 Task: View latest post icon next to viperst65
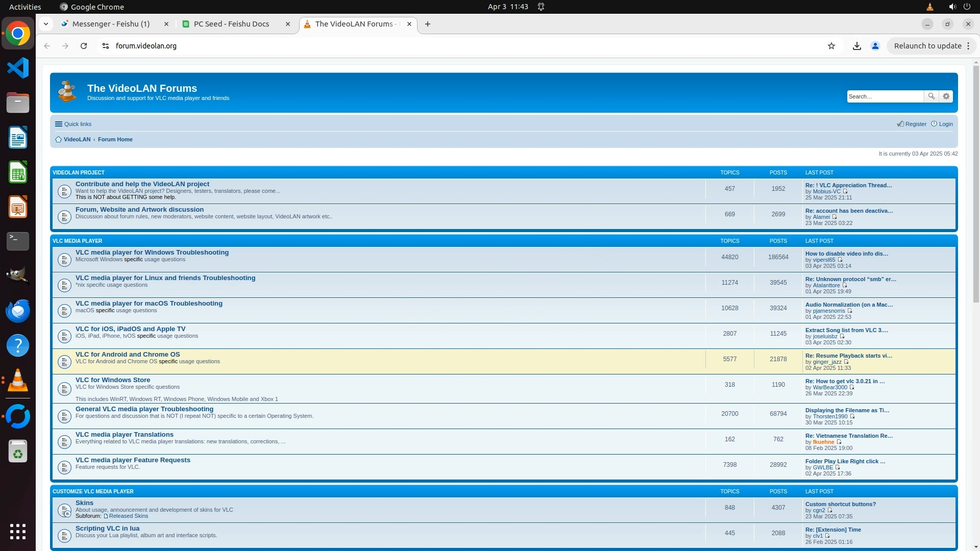tap(840, 260)
